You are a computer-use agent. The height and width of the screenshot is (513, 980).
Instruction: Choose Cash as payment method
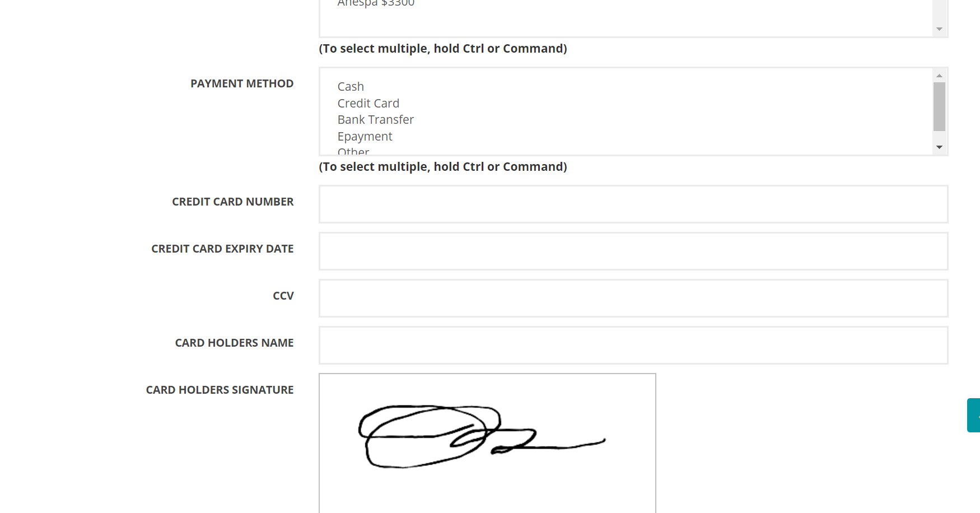351,87
